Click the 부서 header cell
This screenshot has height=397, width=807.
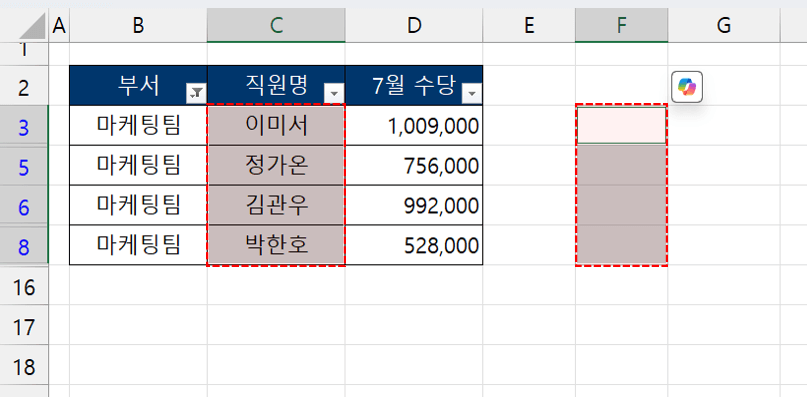tap(138, 85)
